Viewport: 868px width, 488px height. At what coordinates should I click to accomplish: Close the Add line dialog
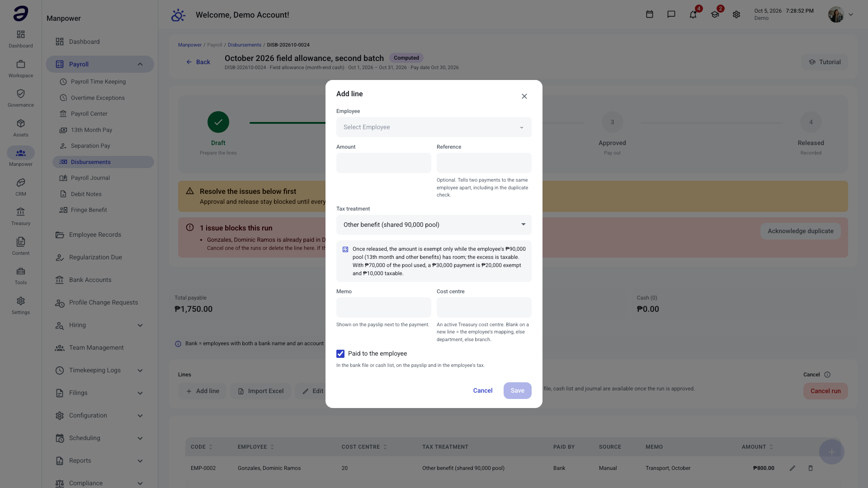[524, 96]
